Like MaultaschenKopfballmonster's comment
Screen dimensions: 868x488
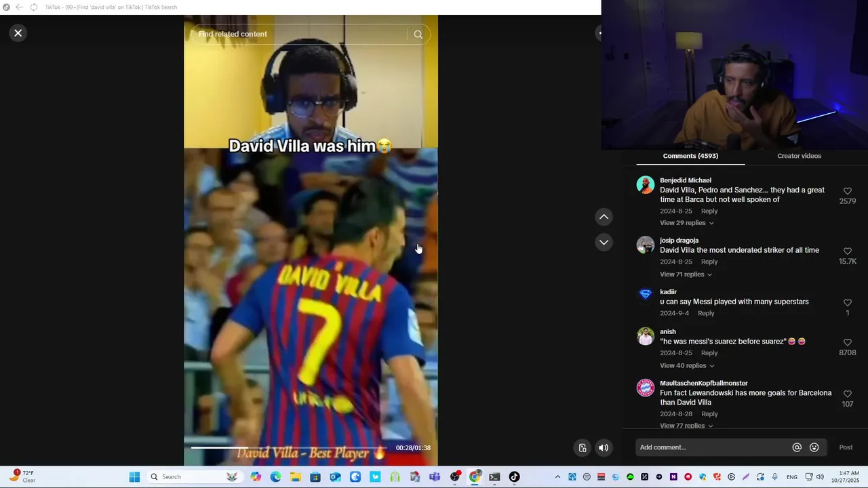tap(847, 394)
